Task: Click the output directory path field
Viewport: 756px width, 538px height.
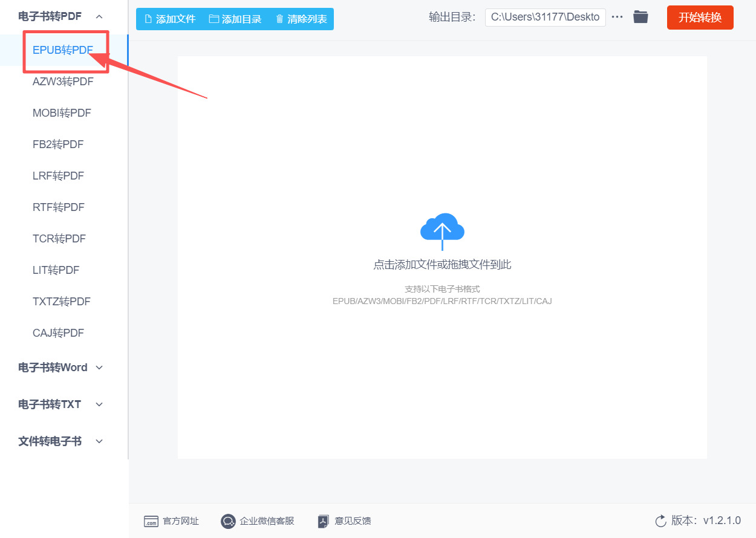Action: click(546, 17)
